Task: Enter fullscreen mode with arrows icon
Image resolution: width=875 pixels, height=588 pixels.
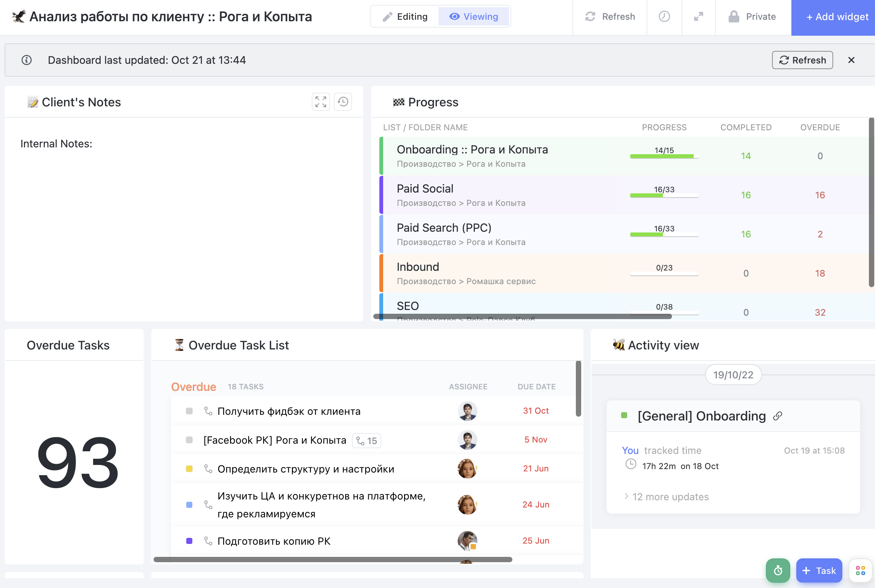Action: 698,17
